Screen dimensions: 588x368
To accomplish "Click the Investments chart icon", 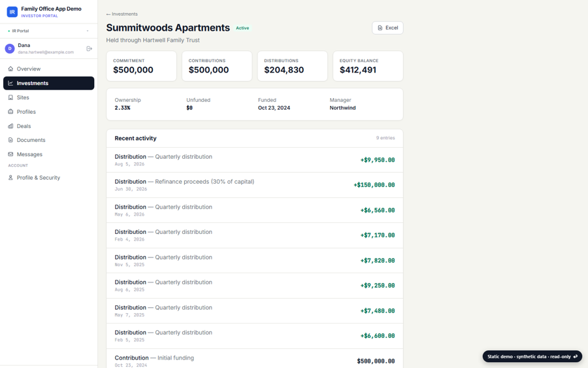I will (10, 83).
